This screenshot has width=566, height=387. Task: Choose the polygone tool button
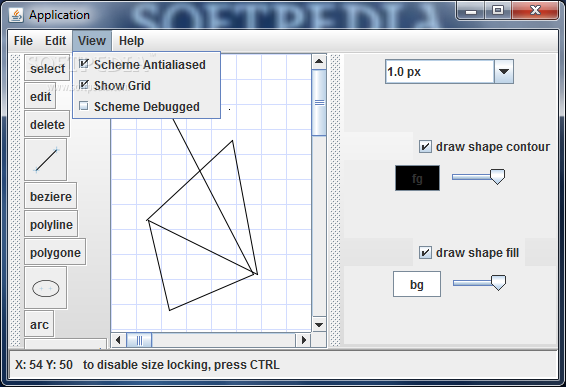pos(55,252)
